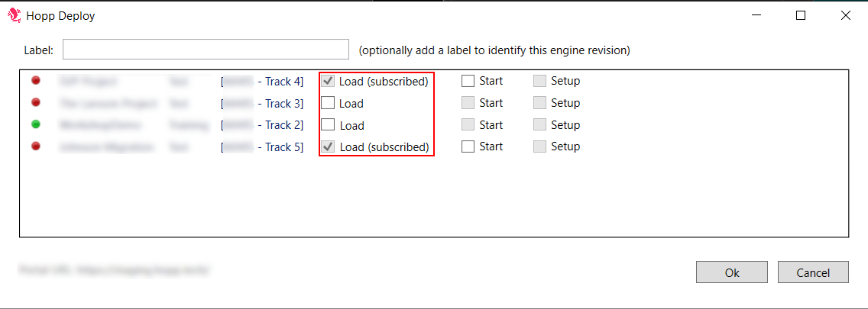Click the red status dot for Track 3
Screen dimensions: 868x309
35,102
